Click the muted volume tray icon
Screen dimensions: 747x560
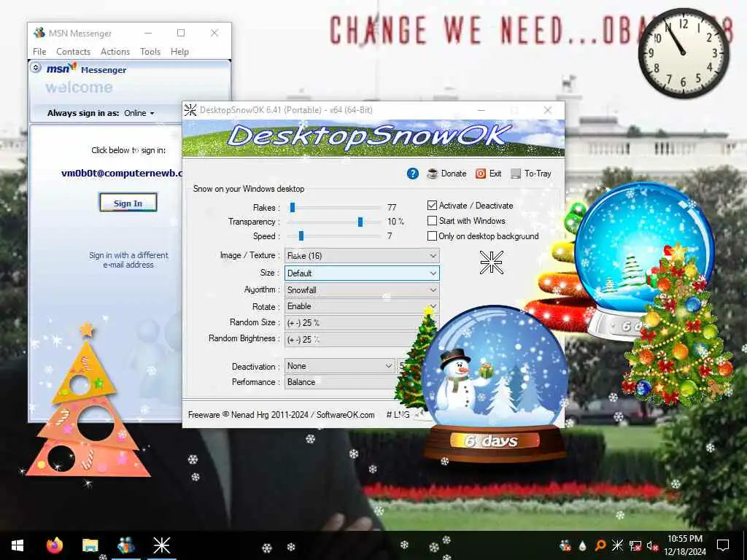(x=651, y=545)
